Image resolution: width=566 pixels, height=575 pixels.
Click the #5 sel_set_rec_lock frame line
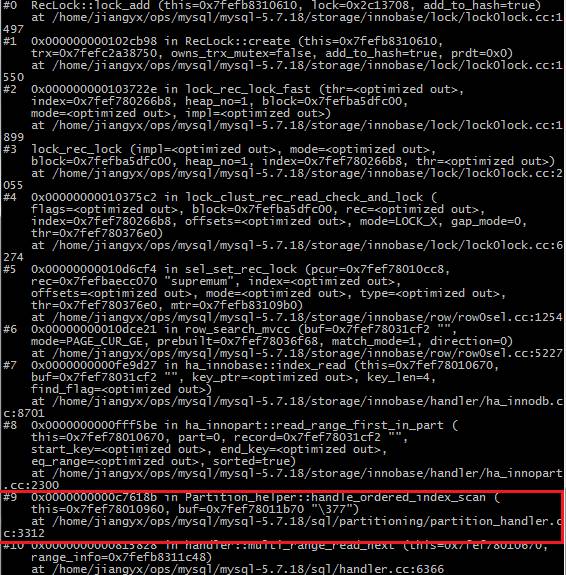pyautogui.click(x=227, y=269)
